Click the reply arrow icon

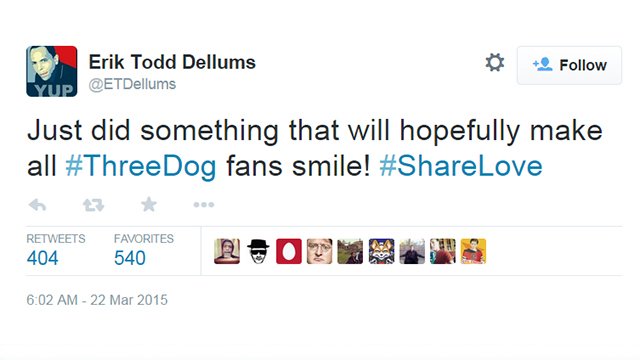[38, 205]
